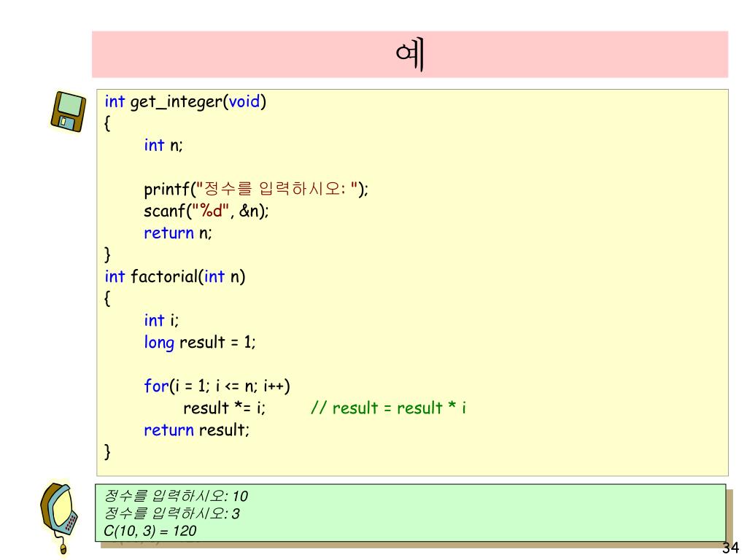Click the line 'scanf("%d", &n);'
The height and width of the screenshot is (560, 747).
tap(206, 211)
